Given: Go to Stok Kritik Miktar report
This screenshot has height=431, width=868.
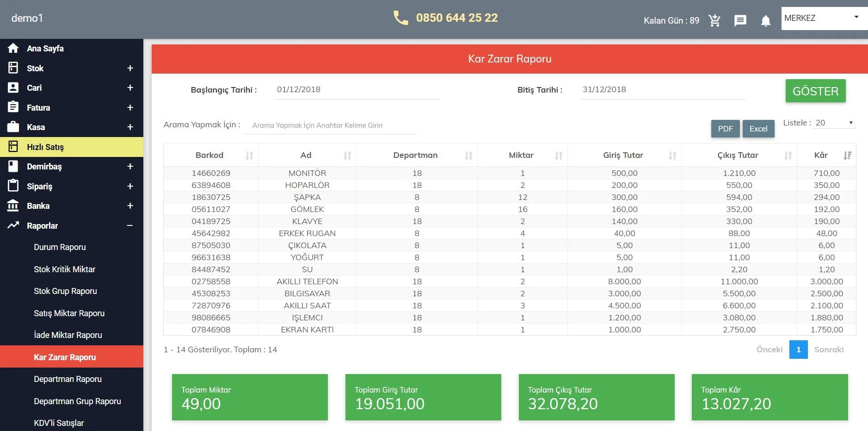Looking at the screenshot, I should tap(64, 269).
